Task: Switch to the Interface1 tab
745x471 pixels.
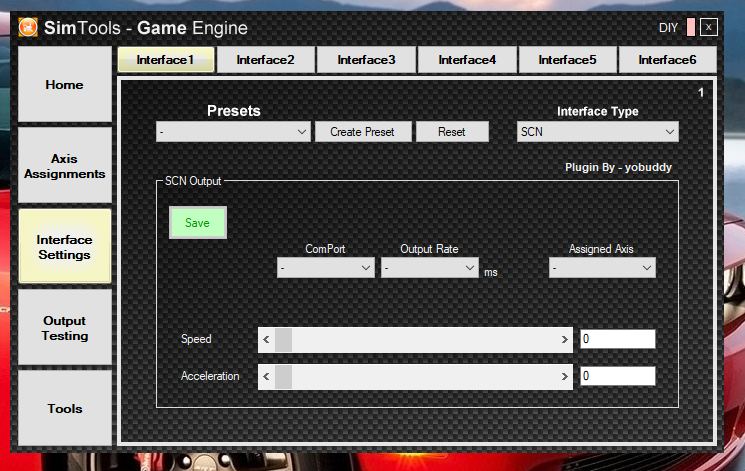Action: [165, 60]
